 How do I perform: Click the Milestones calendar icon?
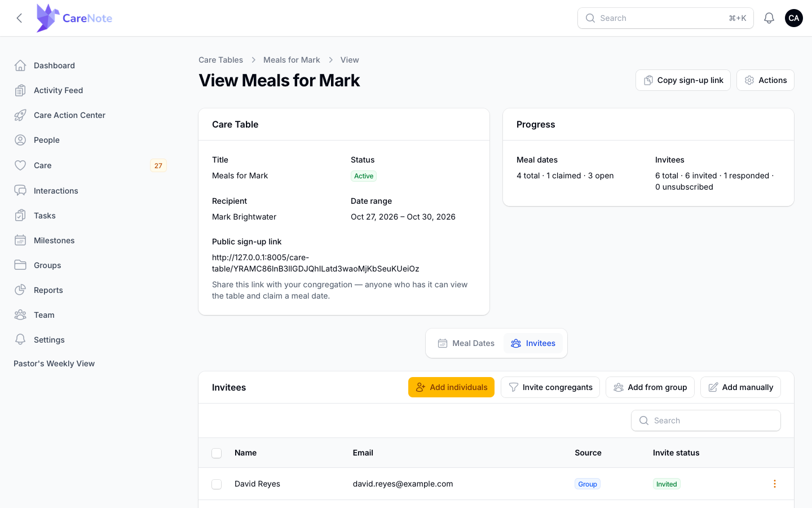pos(20,240)
